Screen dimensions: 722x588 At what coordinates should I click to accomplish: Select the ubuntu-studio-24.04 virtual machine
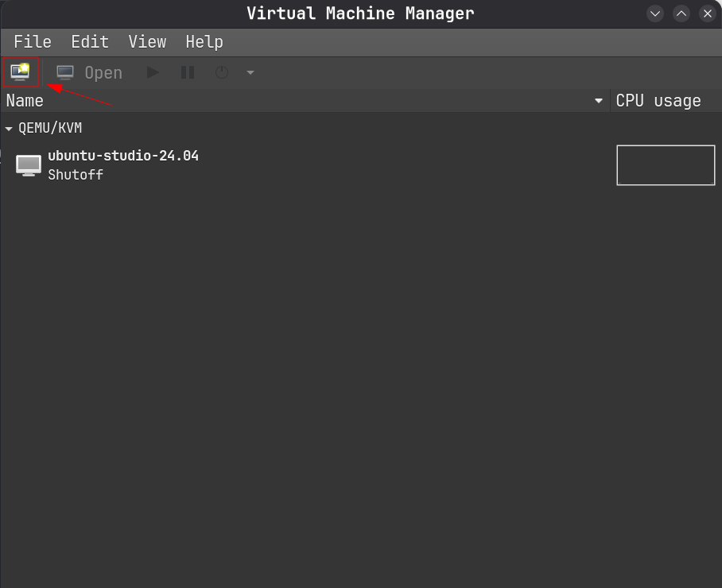[x=361, y=165]
